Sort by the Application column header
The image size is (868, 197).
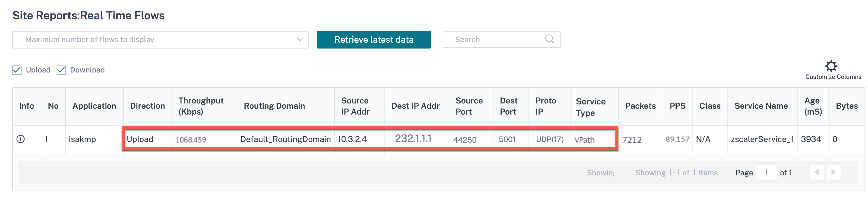point(94,106)
